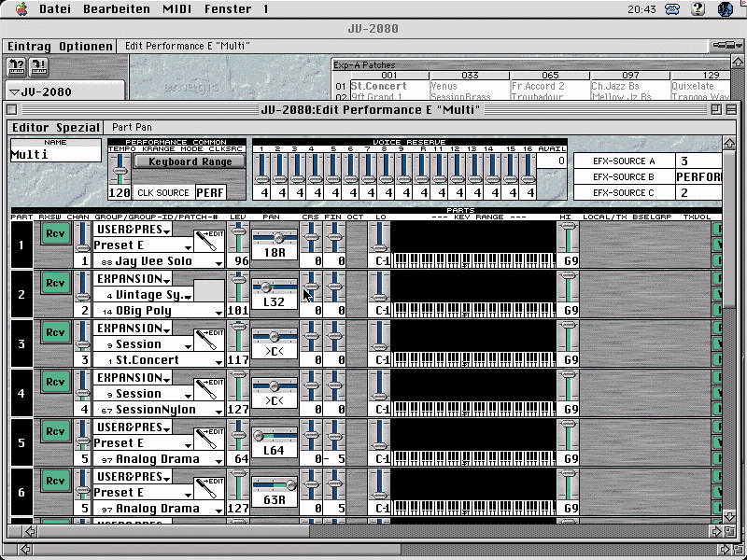
Task: Click the EFX-SOURCE A value field
Action: (x=698, y=161)
